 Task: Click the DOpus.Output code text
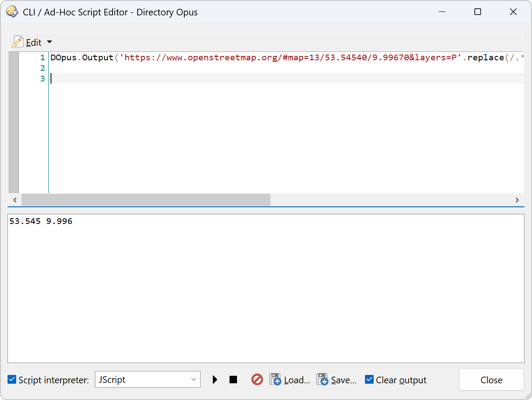(82, 58)
